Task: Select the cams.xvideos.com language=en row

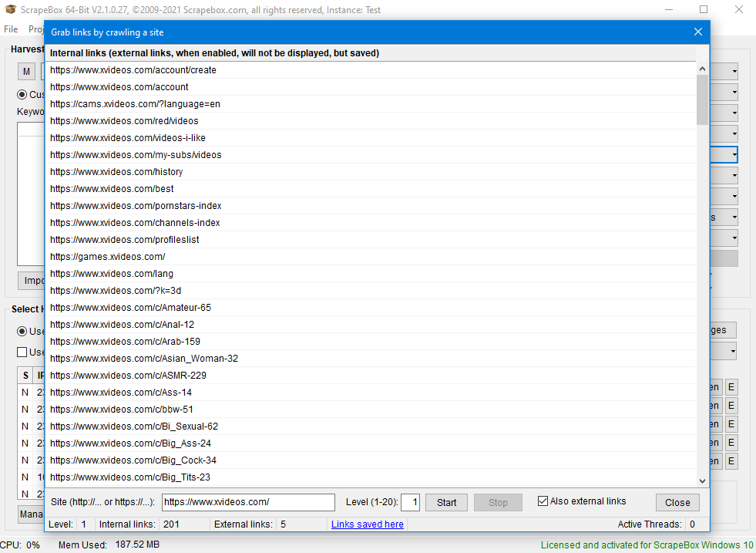Action: [370, 104]
